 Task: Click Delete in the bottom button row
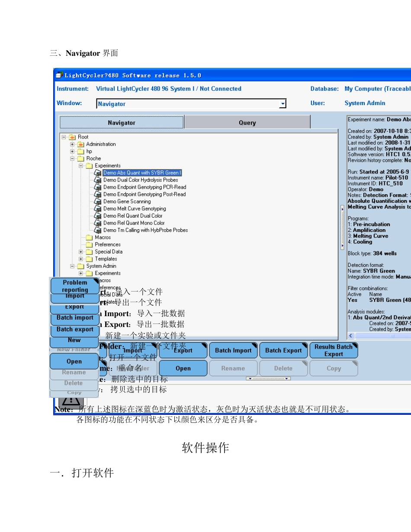283,369
